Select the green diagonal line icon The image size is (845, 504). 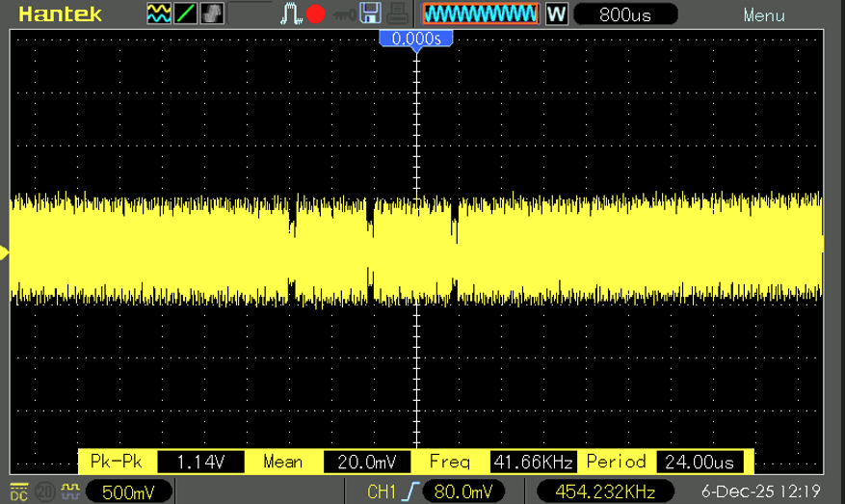(186, 14)
